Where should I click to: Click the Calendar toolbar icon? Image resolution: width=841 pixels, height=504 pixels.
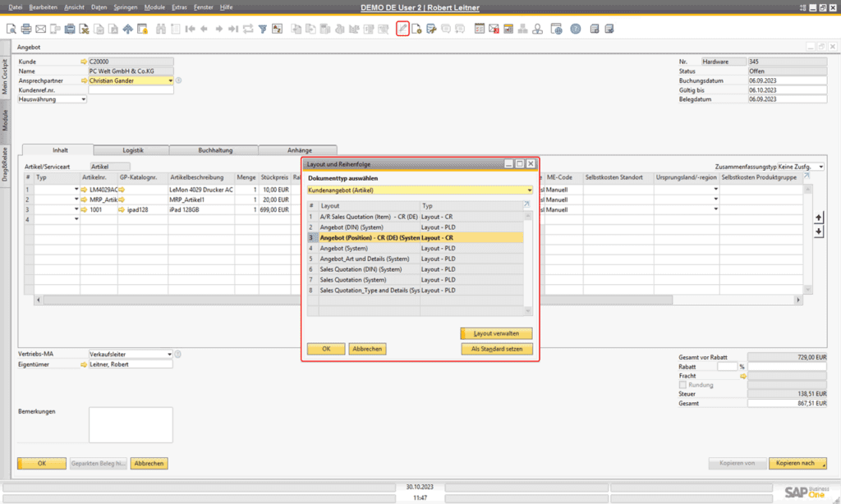[478, 28]
